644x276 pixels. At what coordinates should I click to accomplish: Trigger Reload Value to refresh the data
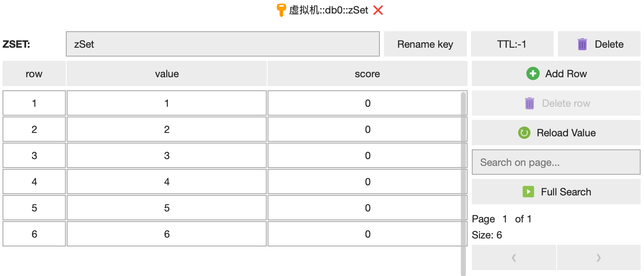556,133
